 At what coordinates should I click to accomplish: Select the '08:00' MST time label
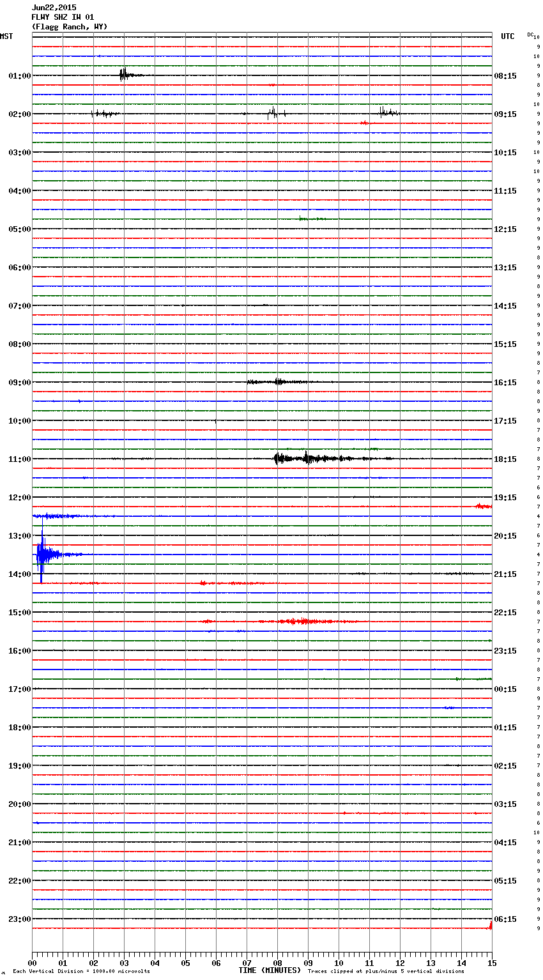point(20,344)
